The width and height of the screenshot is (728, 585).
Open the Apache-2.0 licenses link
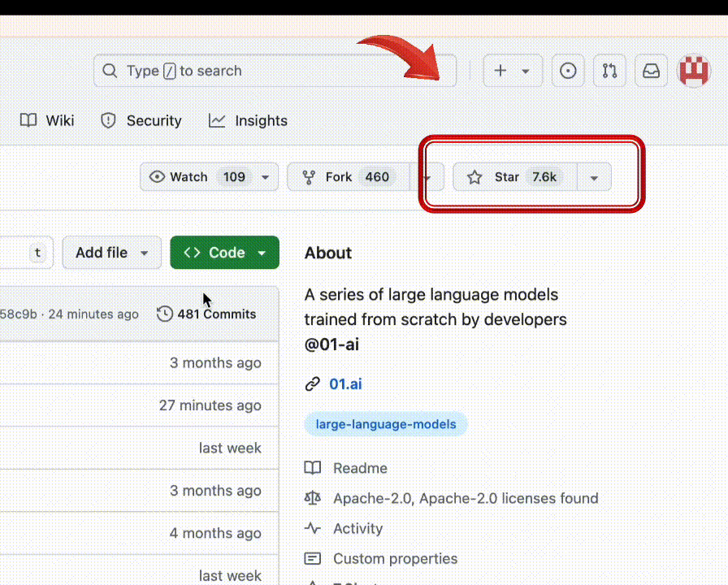[466, 499]
